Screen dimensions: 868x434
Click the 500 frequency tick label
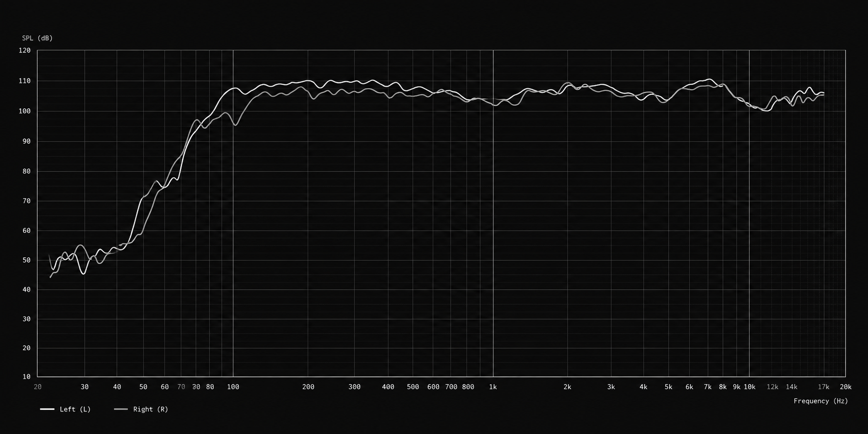point(413,387)
